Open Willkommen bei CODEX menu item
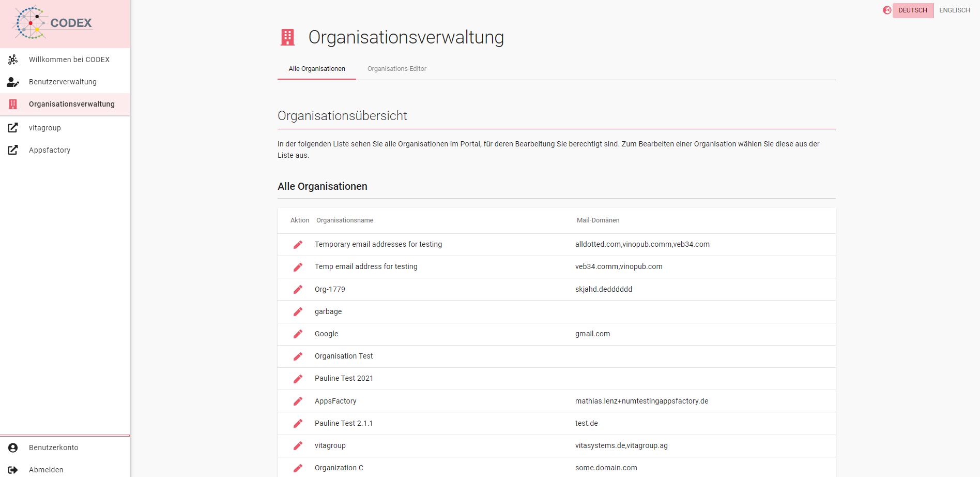 (65, 59)
